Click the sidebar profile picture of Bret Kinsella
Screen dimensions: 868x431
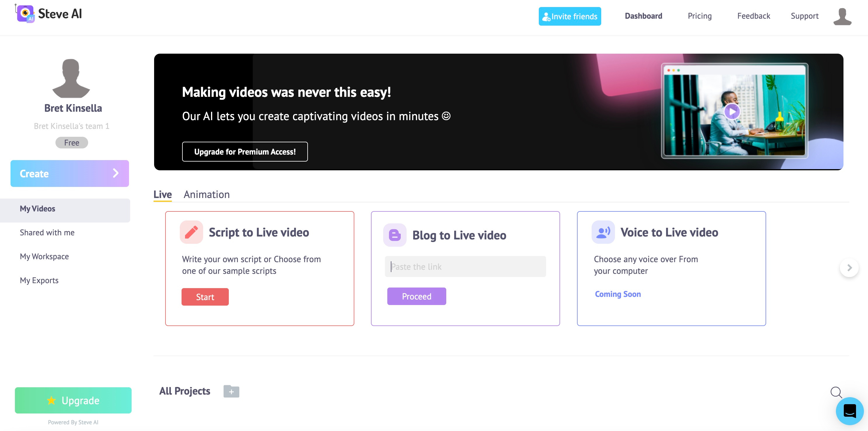pyautogui.click(x=71, y=78)
